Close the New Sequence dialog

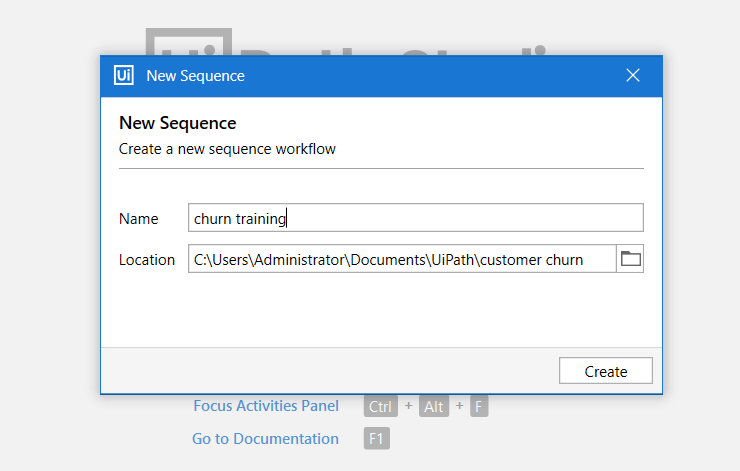point(633,75)
